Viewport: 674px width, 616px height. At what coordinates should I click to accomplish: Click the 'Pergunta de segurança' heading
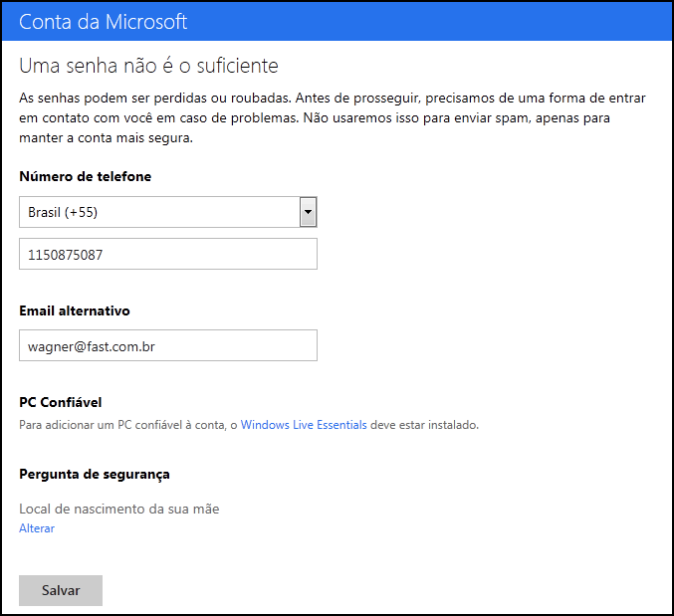coord(95,475)
